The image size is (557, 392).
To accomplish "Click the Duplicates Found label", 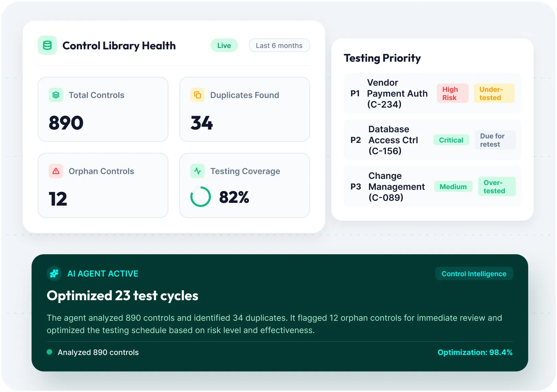I will (x=245, y=95).
